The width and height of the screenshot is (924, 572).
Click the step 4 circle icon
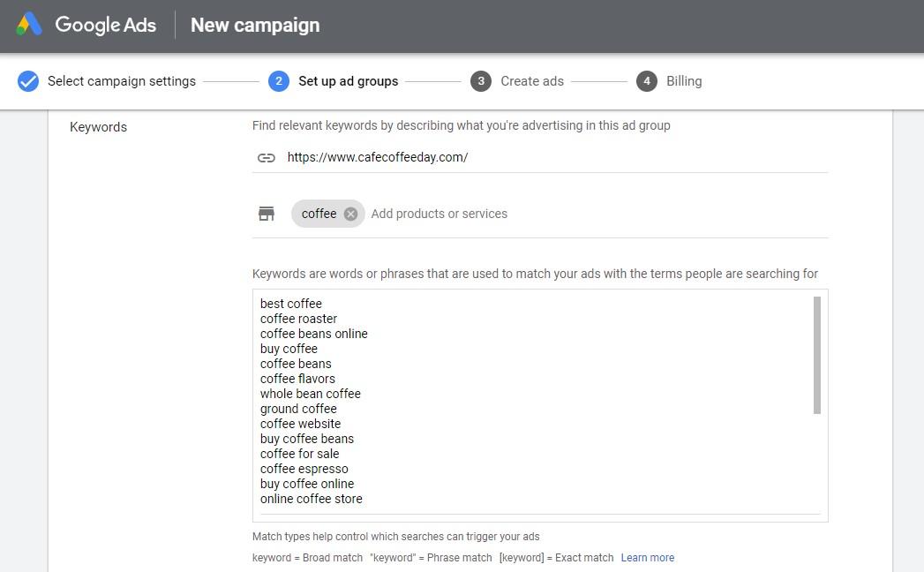646,81
